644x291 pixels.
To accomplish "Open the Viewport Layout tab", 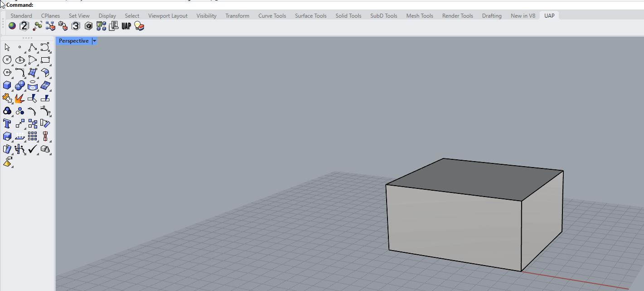I will point(168,16).
